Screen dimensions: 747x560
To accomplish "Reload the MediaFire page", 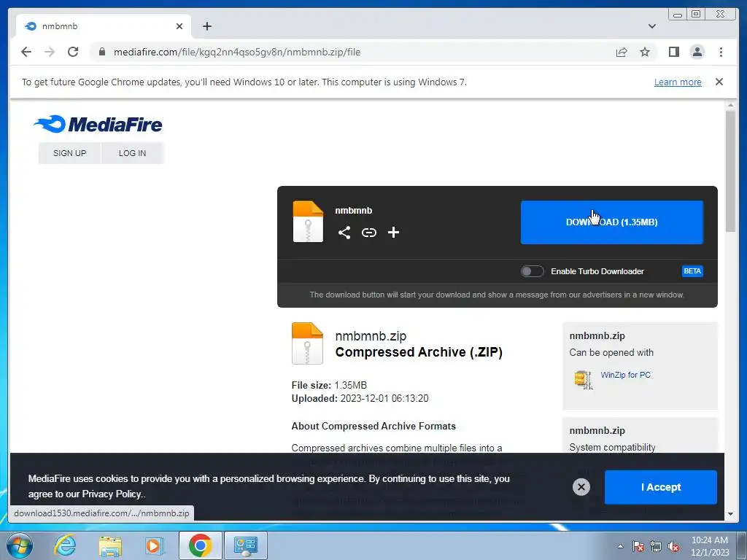I will point(73,52).
